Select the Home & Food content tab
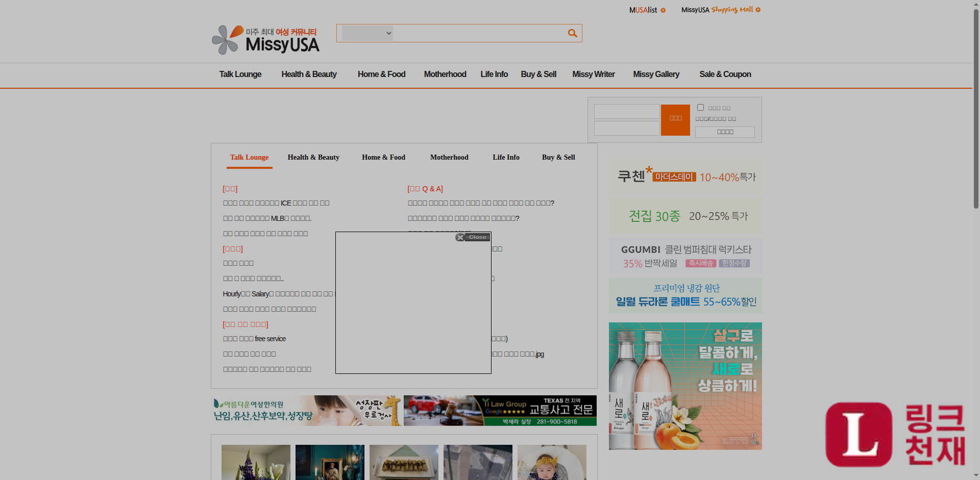980x480 pixels. pos(383,158)
